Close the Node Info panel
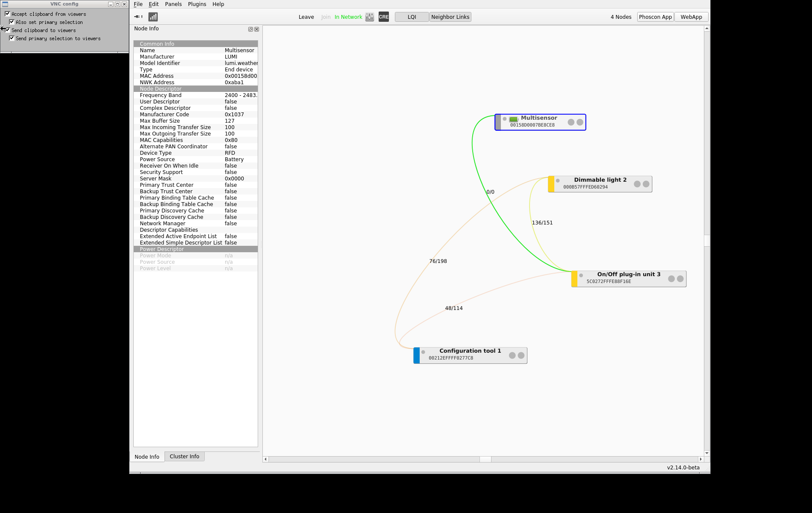The image size is (812, 513). pos(257,29)
